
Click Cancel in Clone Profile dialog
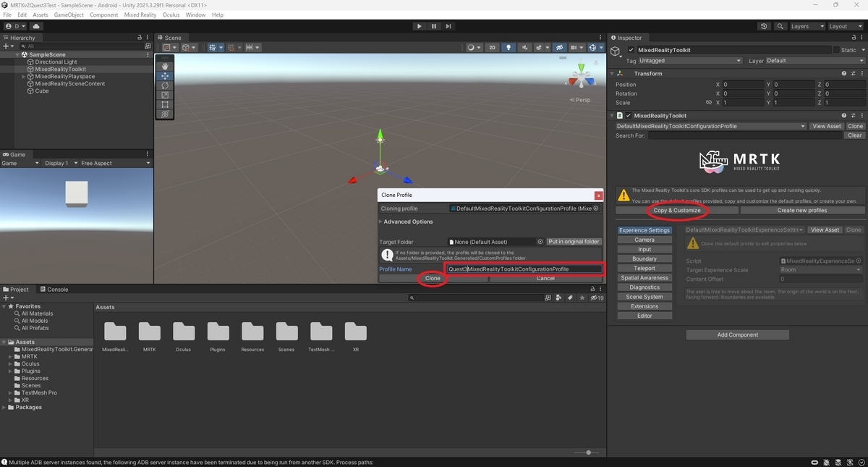click(545, 278)
